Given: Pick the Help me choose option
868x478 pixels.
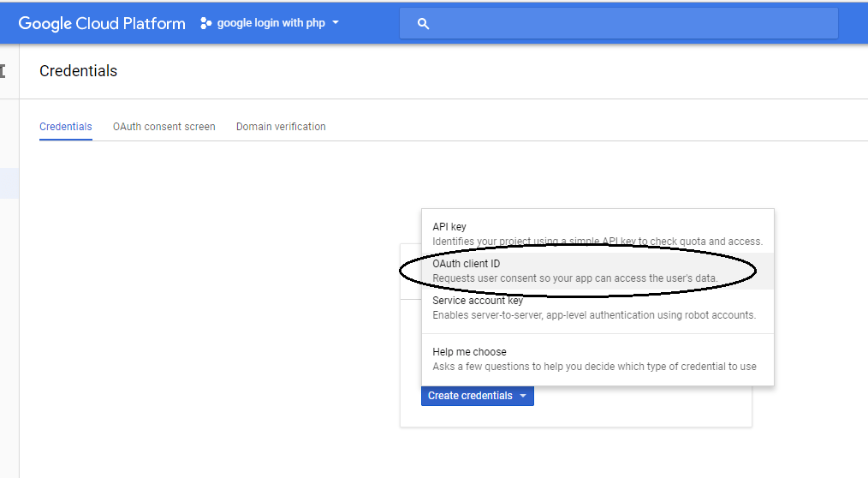Looking at the screenshot, I should pos(597,360).
